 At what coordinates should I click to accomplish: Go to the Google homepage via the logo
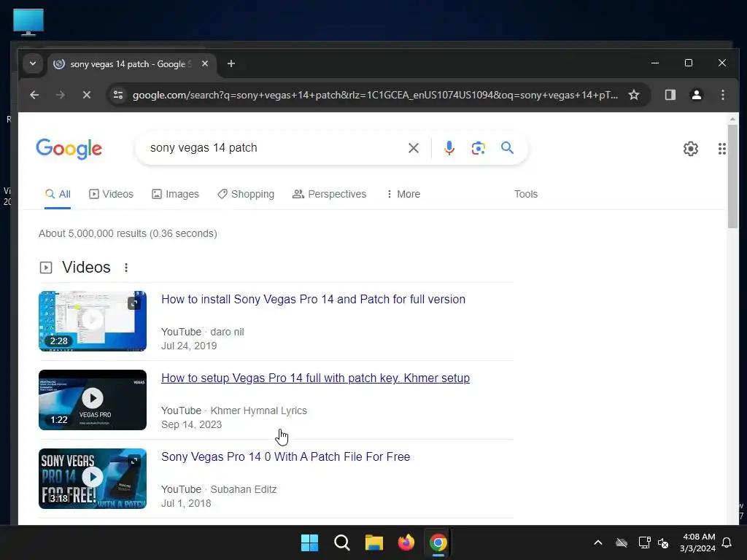[x=69, y=149]
